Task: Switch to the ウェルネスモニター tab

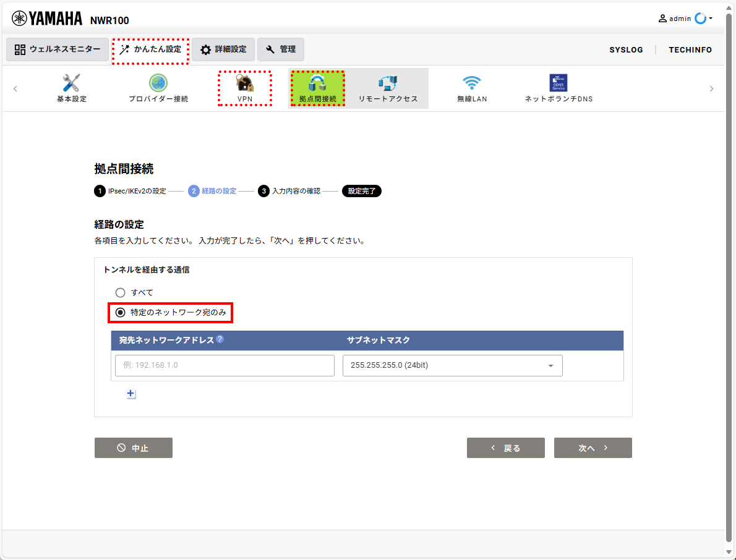Action: click(58, 49)
